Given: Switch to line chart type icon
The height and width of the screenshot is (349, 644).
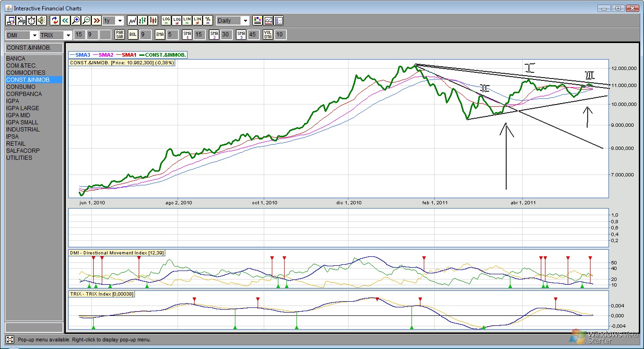Looking at the screenshot, I should pyautogui.click(x=132, y=20).
